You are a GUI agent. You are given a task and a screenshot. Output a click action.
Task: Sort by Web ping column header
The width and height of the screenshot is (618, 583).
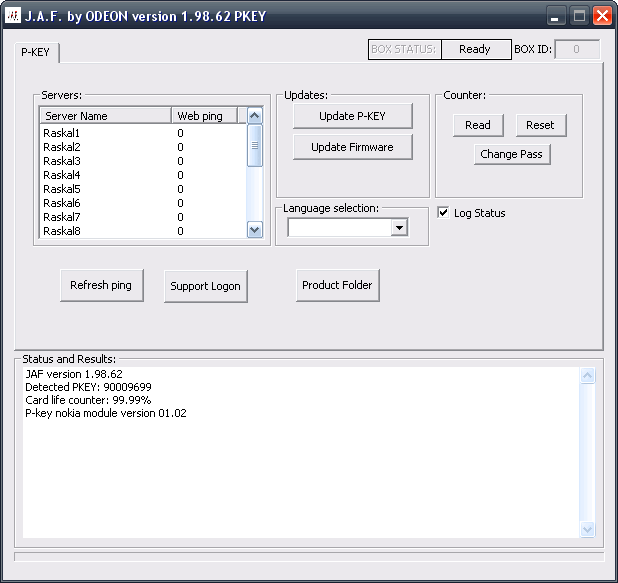click(x=205, y=116)
